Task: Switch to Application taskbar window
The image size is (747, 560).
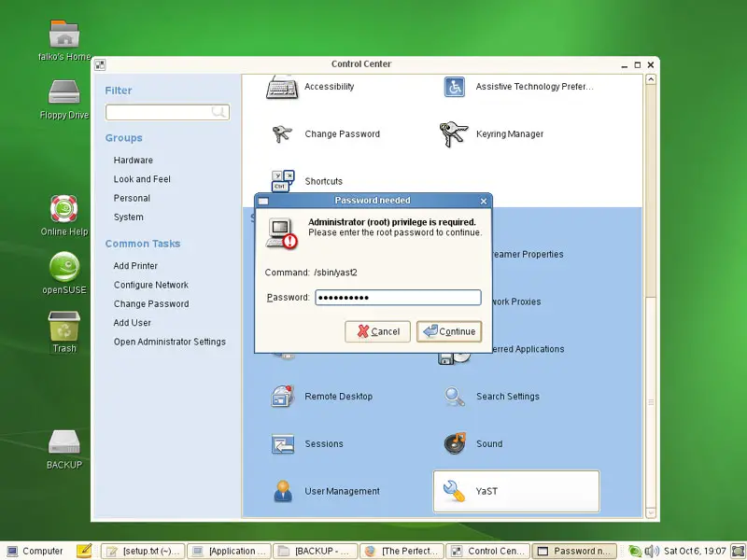Action: click(x=229, y=551)
